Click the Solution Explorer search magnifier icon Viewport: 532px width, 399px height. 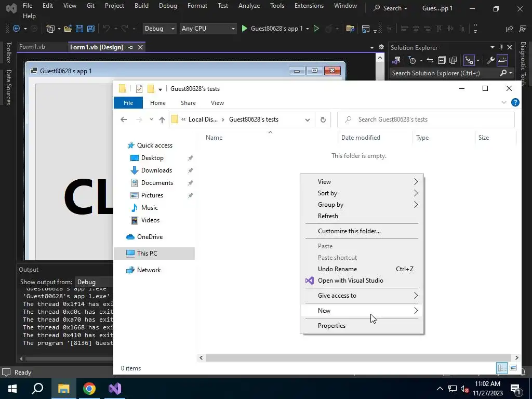tap(503, 73)
